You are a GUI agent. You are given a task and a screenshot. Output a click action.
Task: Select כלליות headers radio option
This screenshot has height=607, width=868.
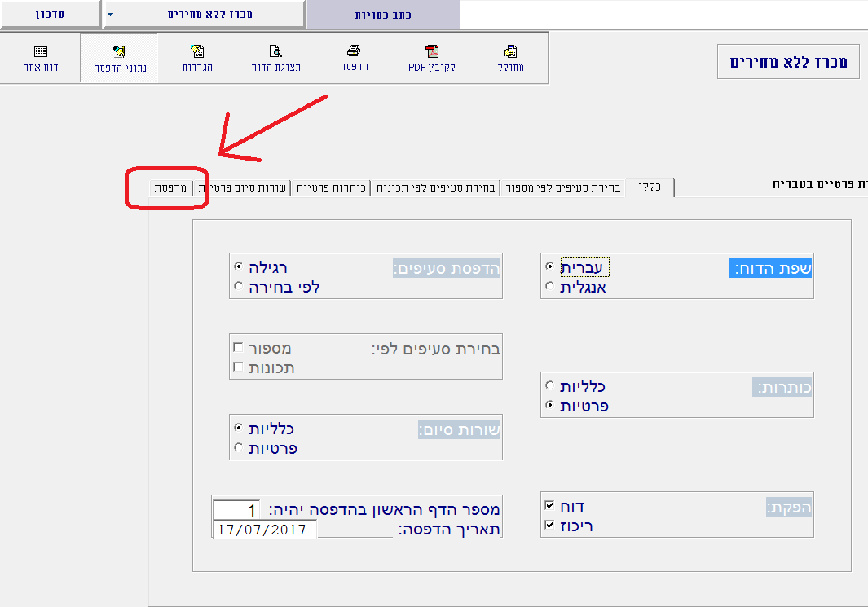(550, 385)
